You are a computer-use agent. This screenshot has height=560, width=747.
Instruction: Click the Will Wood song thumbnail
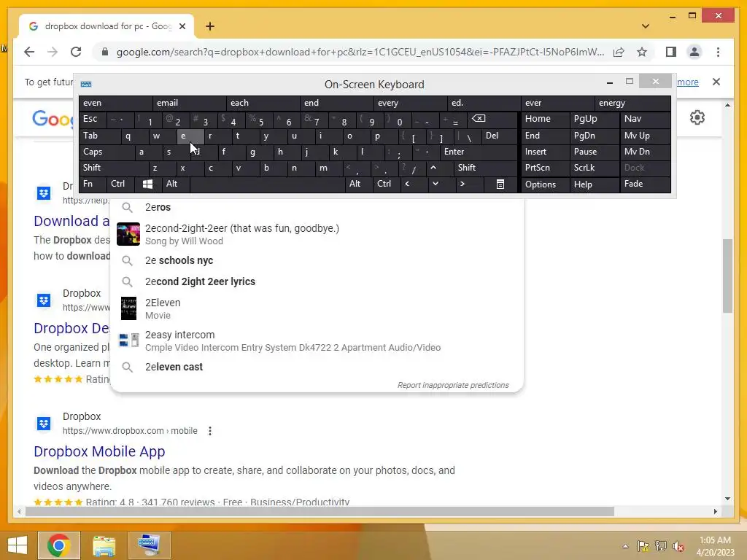point(128,234)
